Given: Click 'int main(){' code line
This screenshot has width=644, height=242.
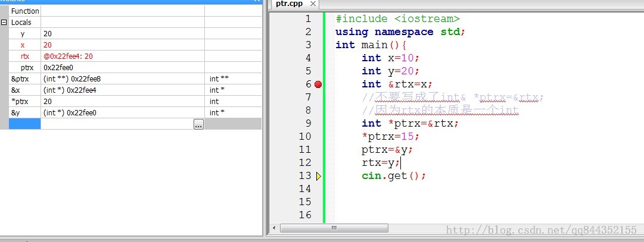Looking at the screenshot, I should (371, 45).
